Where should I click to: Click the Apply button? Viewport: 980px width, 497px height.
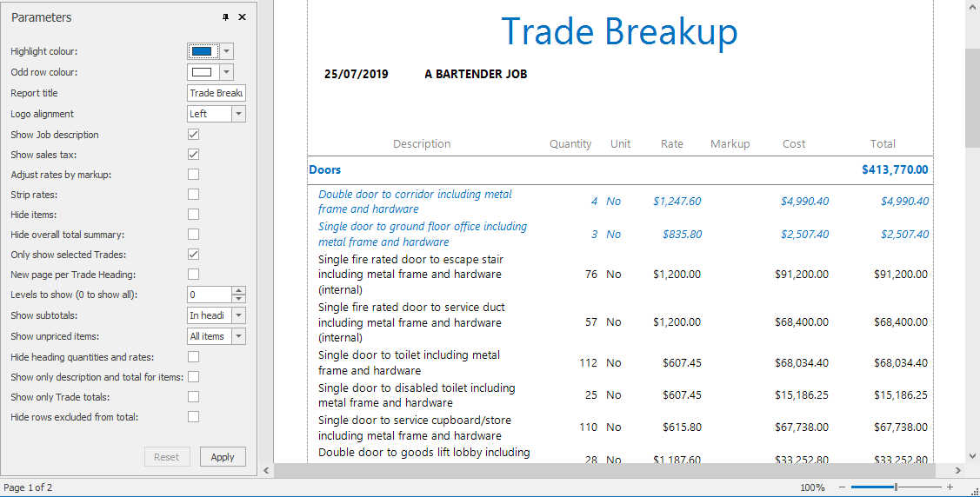pos(223,457)
